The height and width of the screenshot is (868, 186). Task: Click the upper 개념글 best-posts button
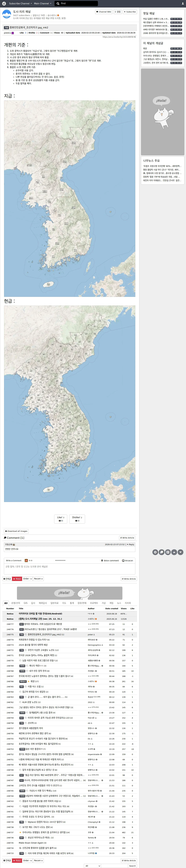17,579
